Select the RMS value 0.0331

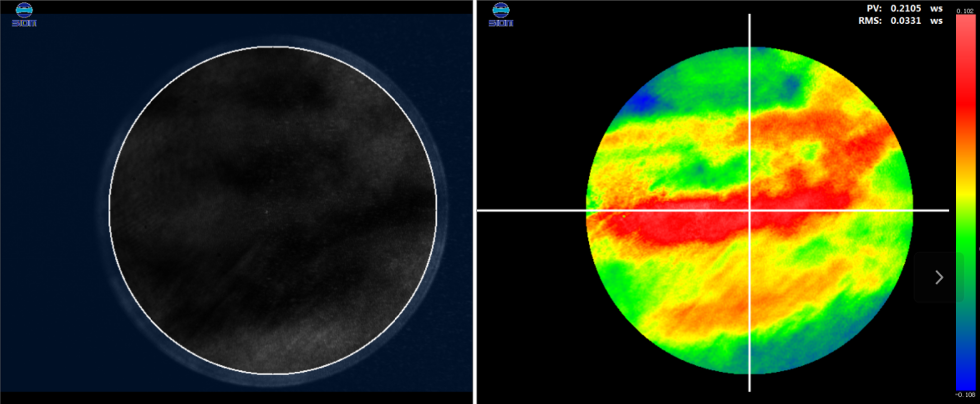point(905,21)
